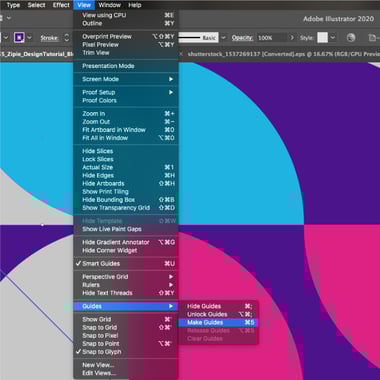
Task: Click the document setup icon at toolbar end
Action: [x=373, y=38]
